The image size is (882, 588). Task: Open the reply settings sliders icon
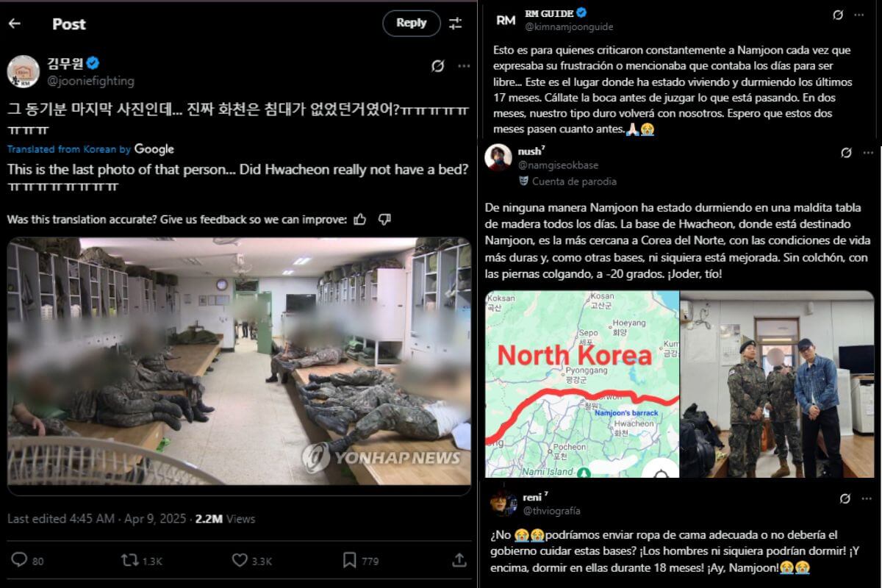[456, 24]
